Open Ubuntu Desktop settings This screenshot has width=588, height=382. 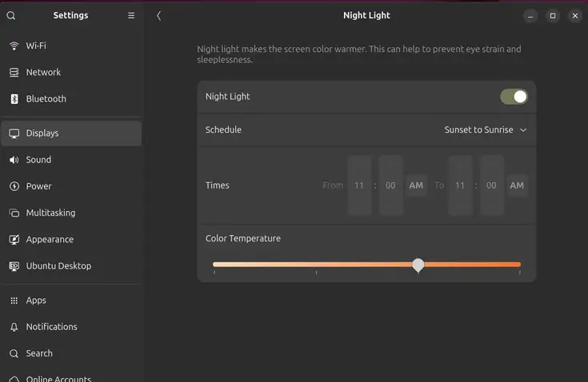71,266
